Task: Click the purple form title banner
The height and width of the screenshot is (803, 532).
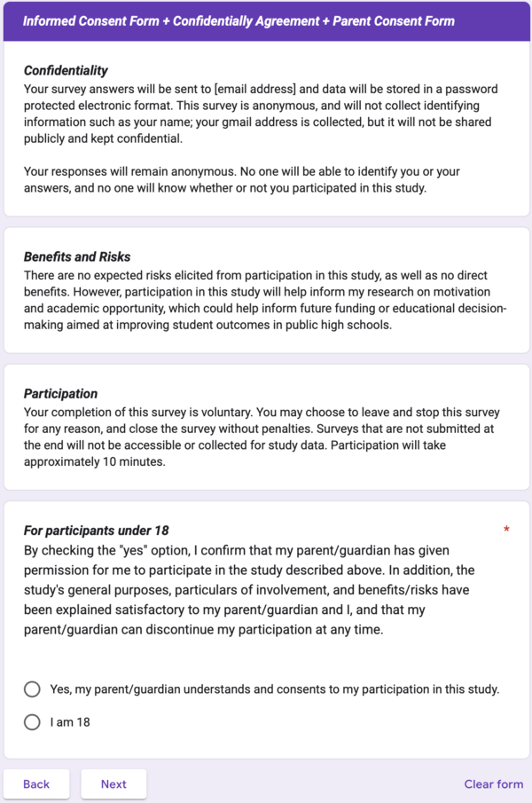Action: [x=266, y=20]
